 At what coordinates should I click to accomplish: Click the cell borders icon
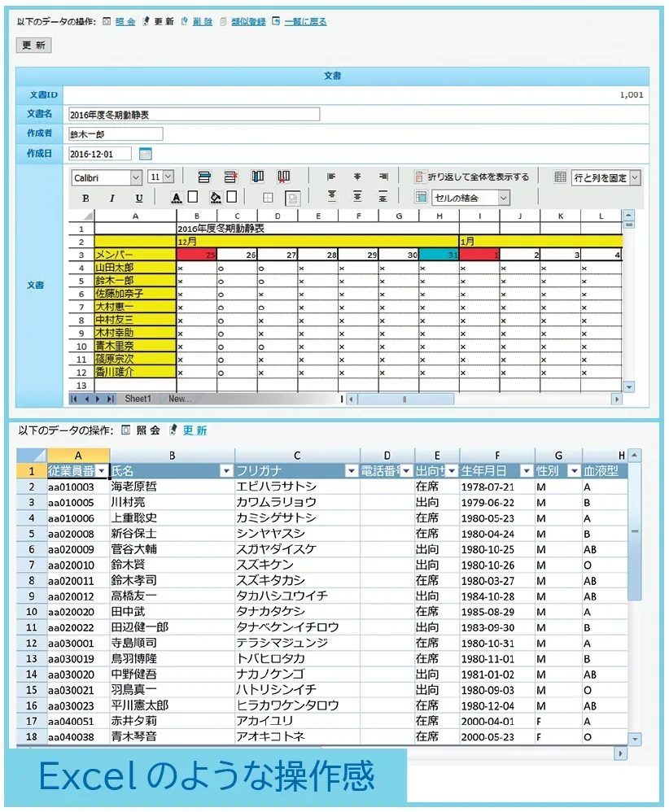[267, 198]
